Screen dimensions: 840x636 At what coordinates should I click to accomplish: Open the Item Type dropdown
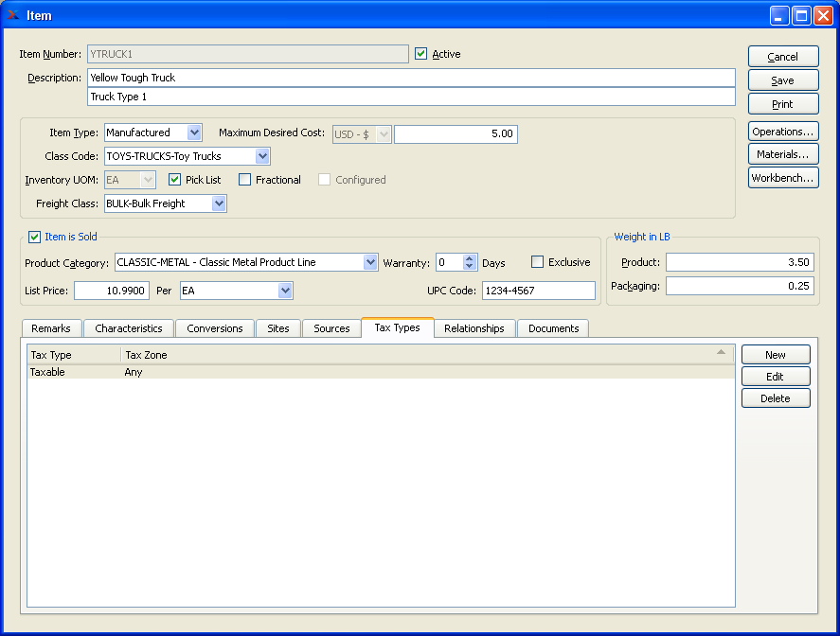194,132
